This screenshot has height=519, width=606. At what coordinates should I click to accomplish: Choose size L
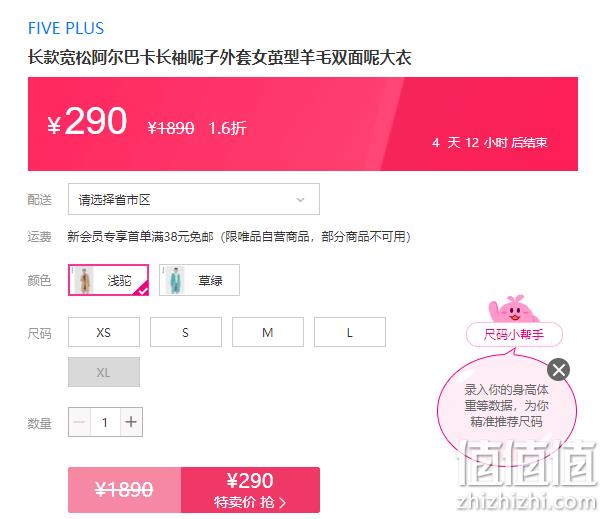coord(350,332)
